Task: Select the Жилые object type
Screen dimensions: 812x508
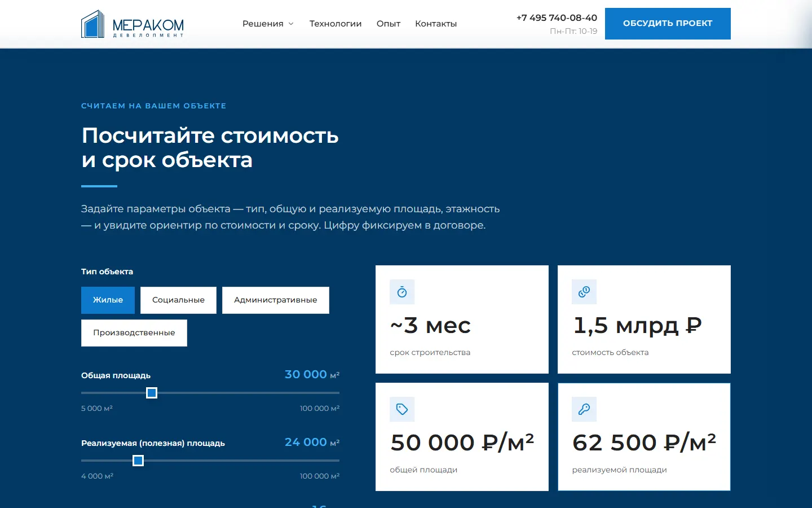Action: pyautogui.click(x=108, y=300)
